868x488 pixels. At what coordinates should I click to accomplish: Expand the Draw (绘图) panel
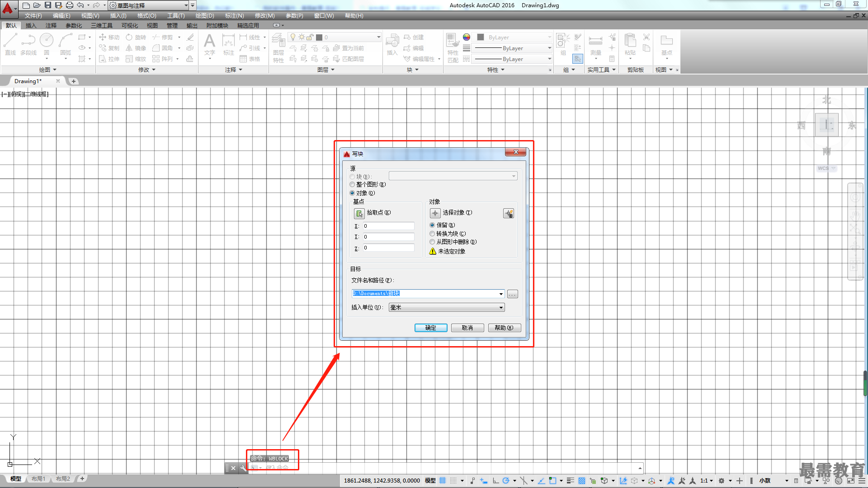pyautogui.click(x=47, y=70)
